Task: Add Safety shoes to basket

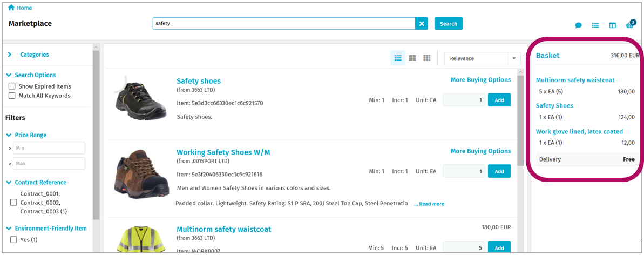Action: (499, 100)
